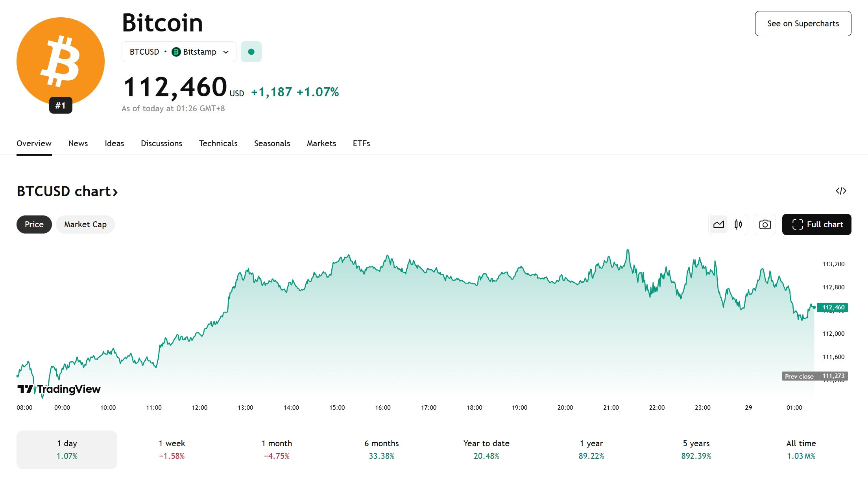
Task: Click the green market status dot
Action: [251, 52]
